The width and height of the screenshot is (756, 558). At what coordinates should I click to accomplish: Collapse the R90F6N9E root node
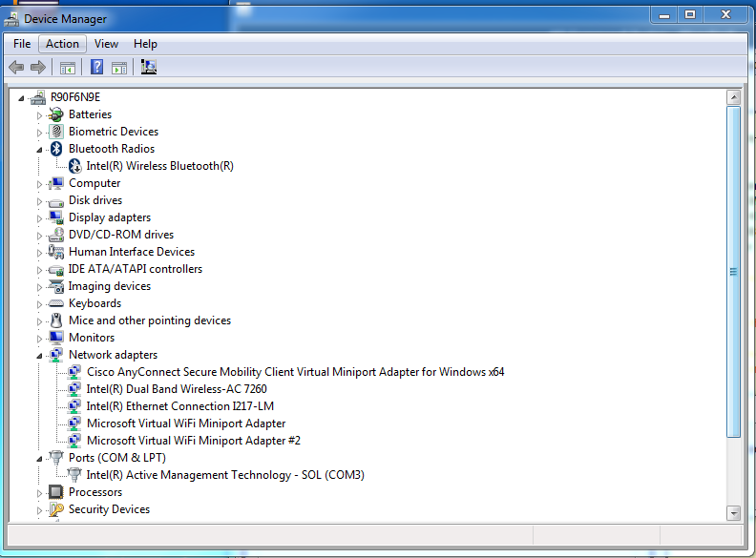click(21, 98)
